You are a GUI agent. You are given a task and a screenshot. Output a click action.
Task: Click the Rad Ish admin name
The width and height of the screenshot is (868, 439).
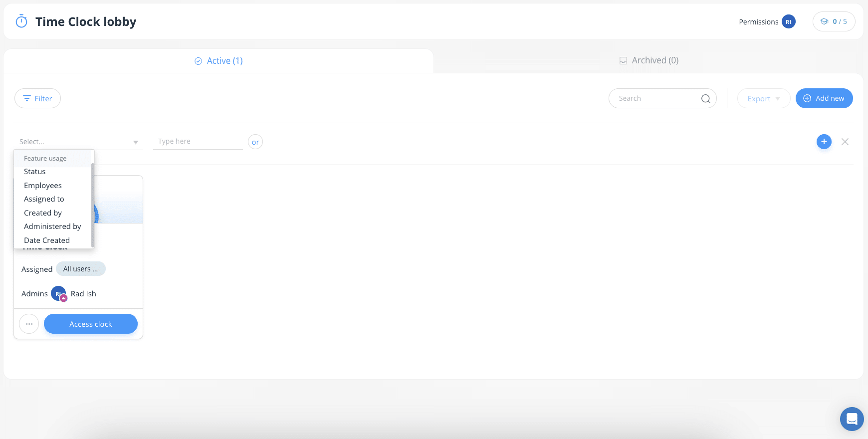click(83, 294)
